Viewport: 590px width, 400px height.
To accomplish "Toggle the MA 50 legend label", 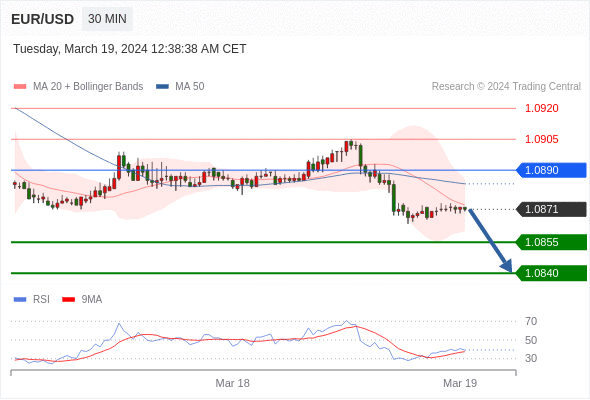I will [190, 87].
